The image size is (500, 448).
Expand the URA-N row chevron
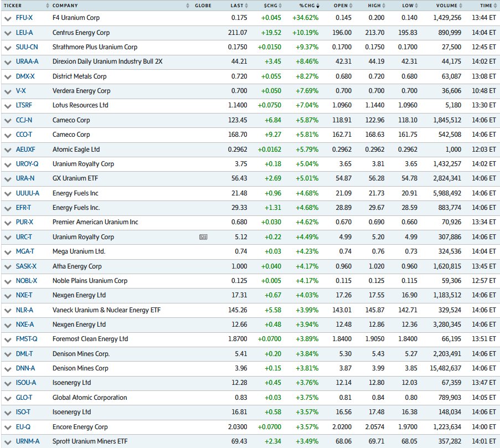8,179
